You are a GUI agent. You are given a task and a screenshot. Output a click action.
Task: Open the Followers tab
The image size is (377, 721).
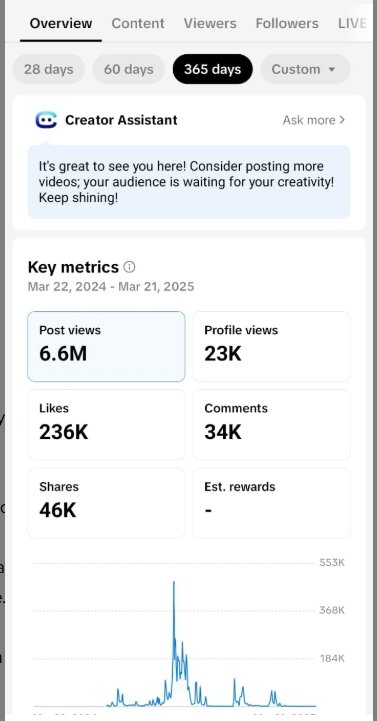click(287, 23)
